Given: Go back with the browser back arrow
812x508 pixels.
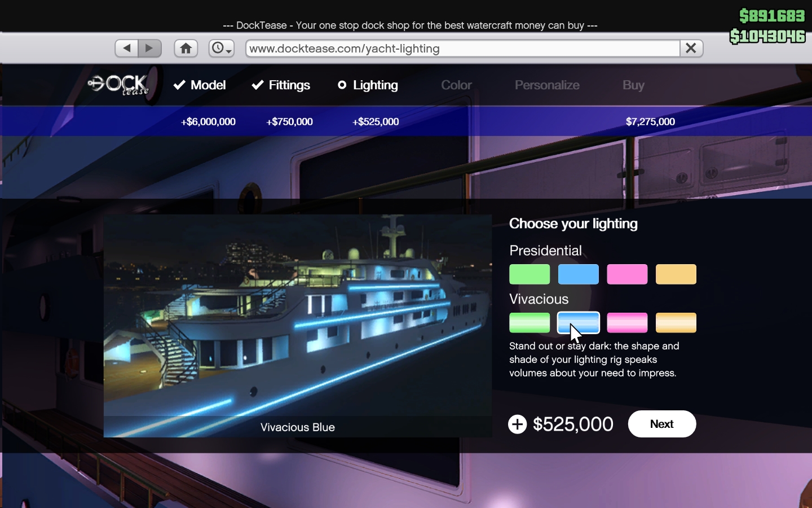Looking at the screenshot, I should (127, 49).
